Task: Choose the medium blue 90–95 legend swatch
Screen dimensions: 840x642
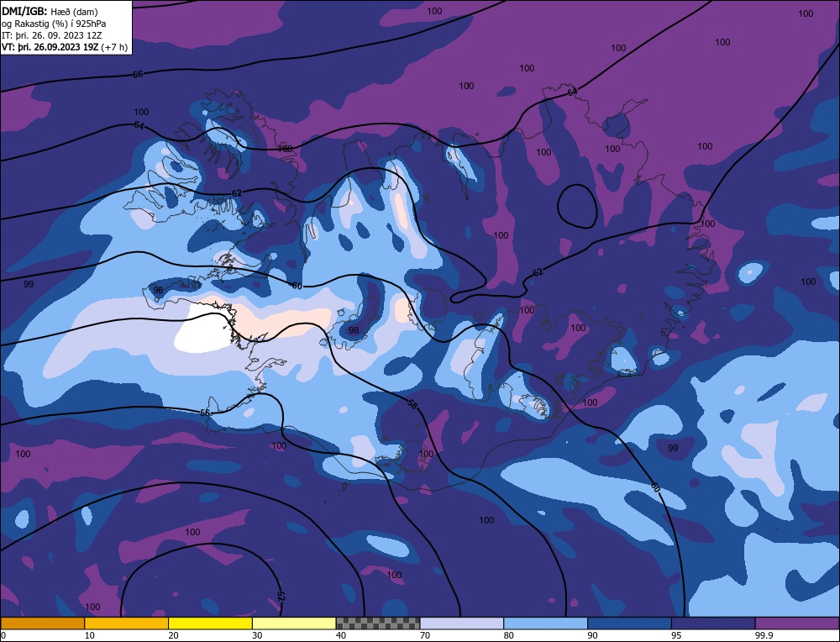Action: point(629,624)
